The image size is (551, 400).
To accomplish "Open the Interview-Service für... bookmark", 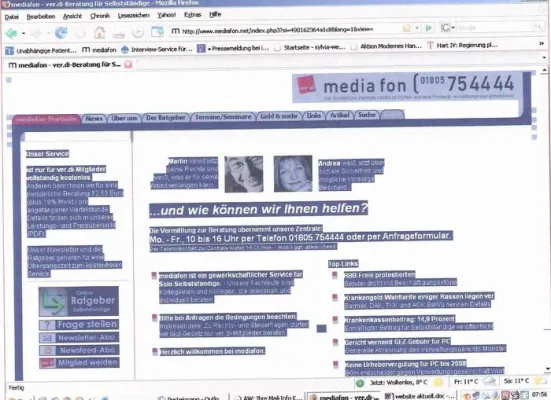I will [x=157, y=49].
